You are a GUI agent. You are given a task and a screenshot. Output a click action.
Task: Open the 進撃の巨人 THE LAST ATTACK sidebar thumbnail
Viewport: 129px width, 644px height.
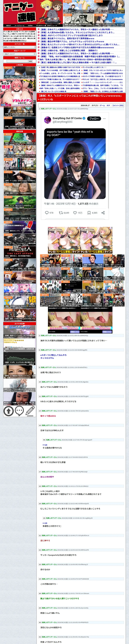20,252
